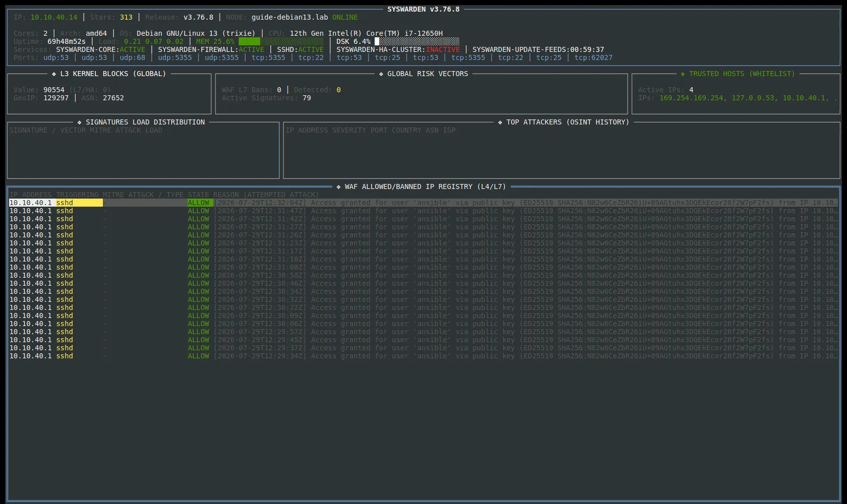Click the DSK 6.4% usage bar

click(417, 41)
